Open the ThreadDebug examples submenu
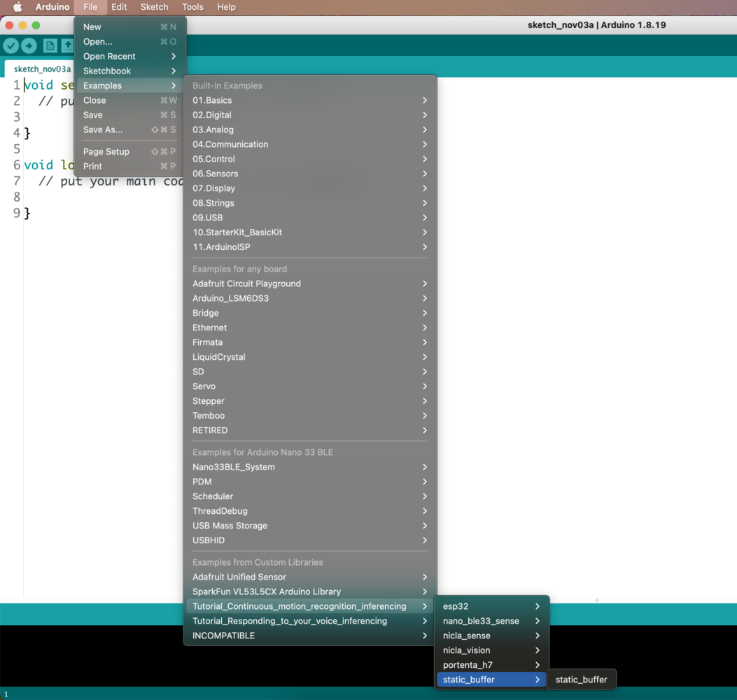 tap(310, 510)
